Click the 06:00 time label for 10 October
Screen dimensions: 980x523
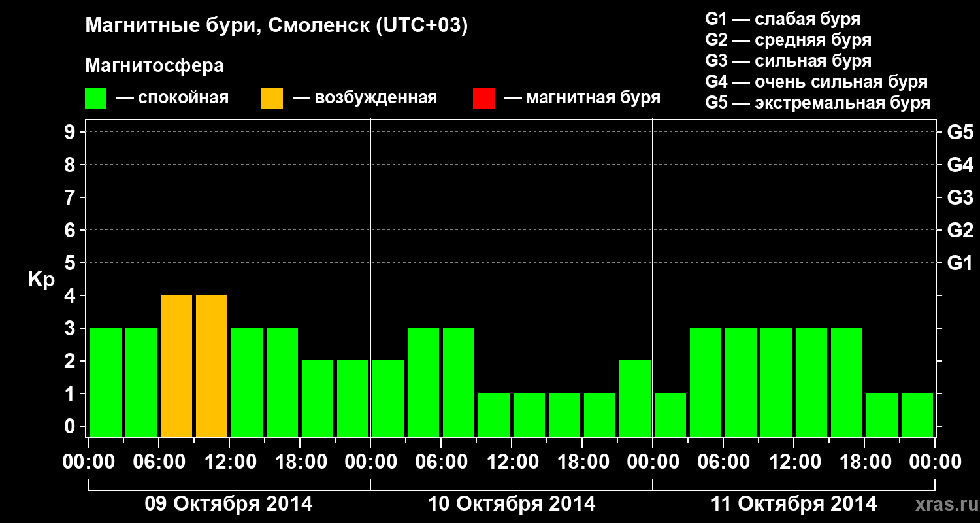click(x=441, y=462)
